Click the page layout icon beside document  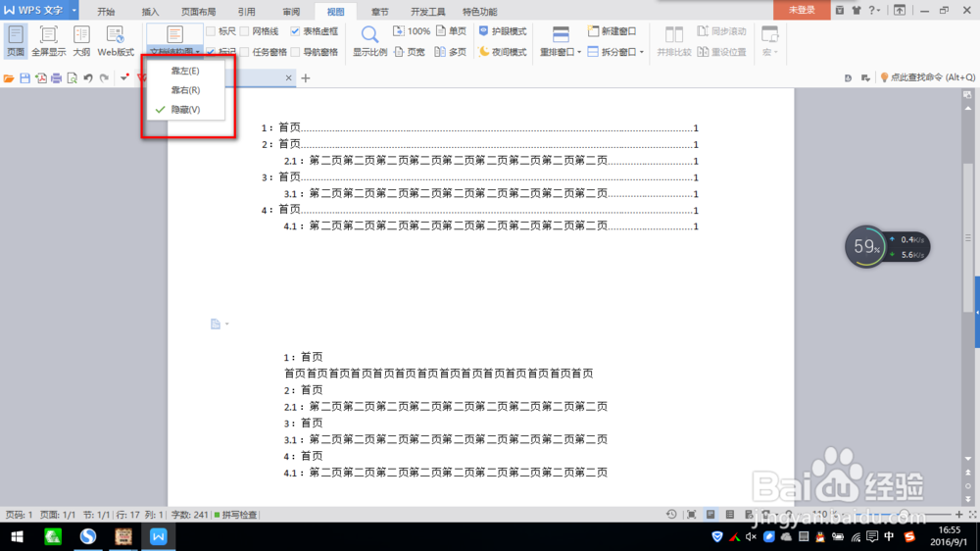pyautogui.click(x=215, y=324)
